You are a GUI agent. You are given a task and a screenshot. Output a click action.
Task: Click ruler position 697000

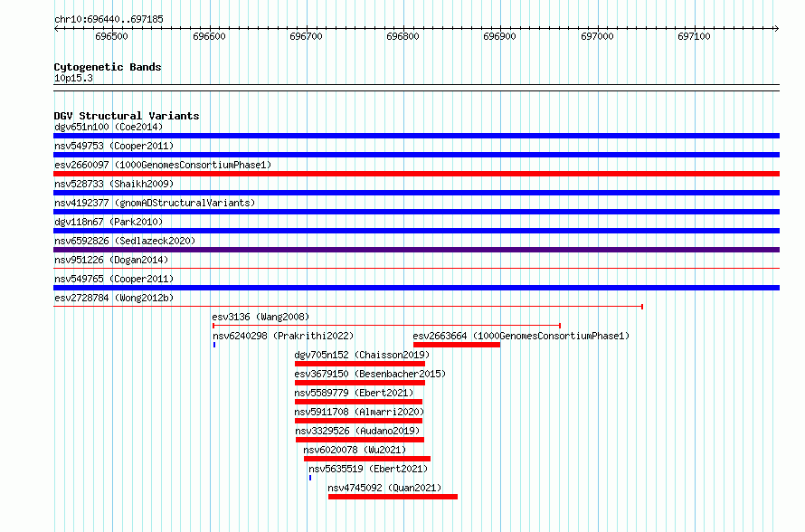tap(597, 36)
